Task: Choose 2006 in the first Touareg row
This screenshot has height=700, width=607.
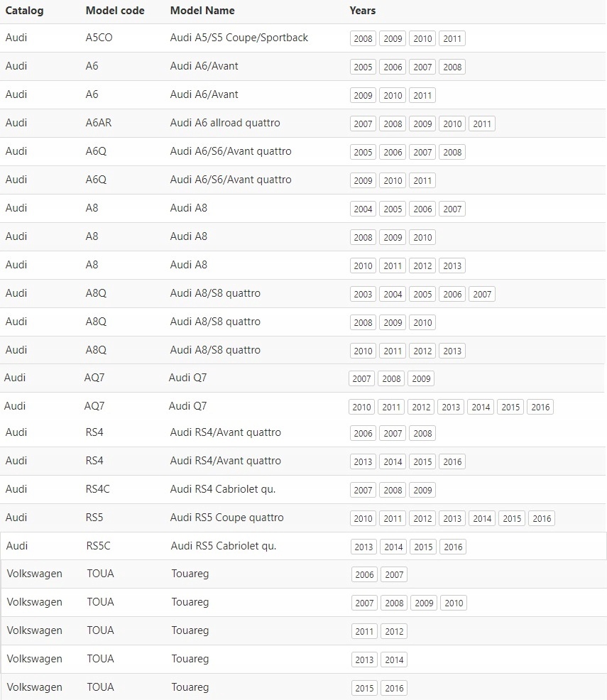Action: point(364,574)
